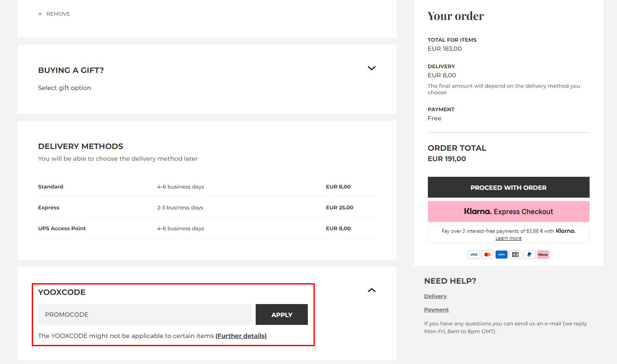
Task: Select the UPS Access Point delivery row
Action: pos(207,228)
